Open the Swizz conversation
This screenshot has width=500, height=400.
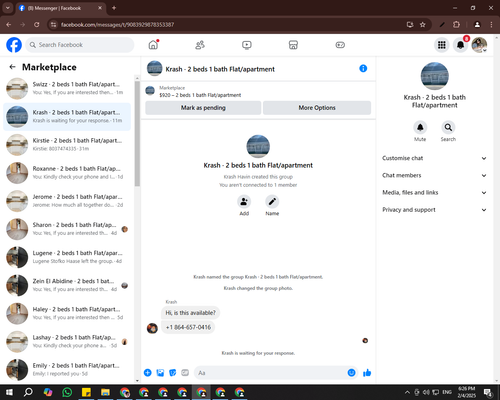[x=67, y=88]
